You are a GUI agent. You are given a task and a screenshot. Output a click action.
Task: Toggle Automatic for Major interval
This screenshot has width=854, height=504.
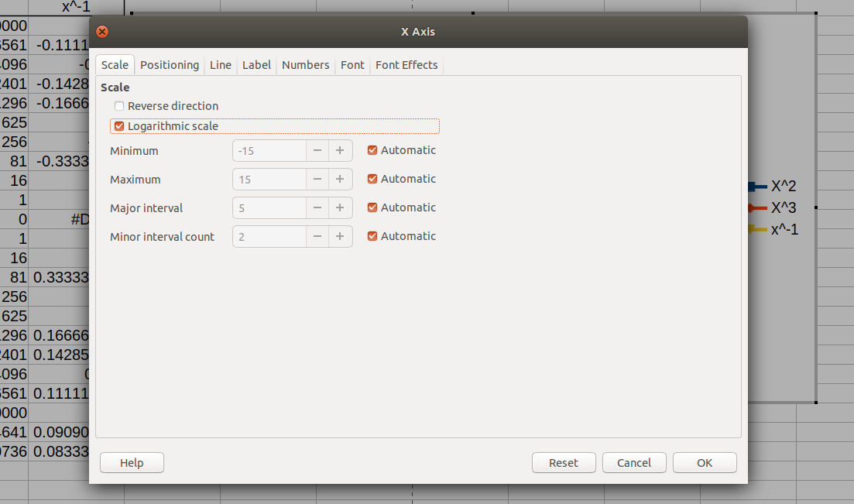[372, 207]
